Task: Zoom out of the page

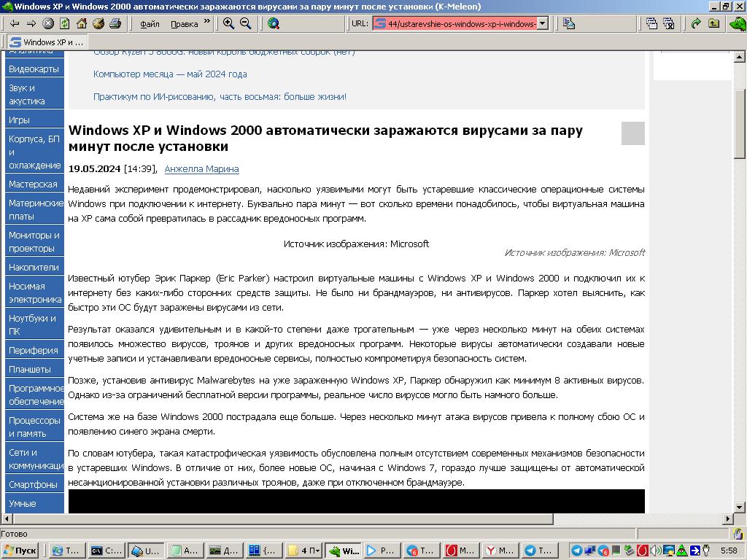Action: pos(245,23)
